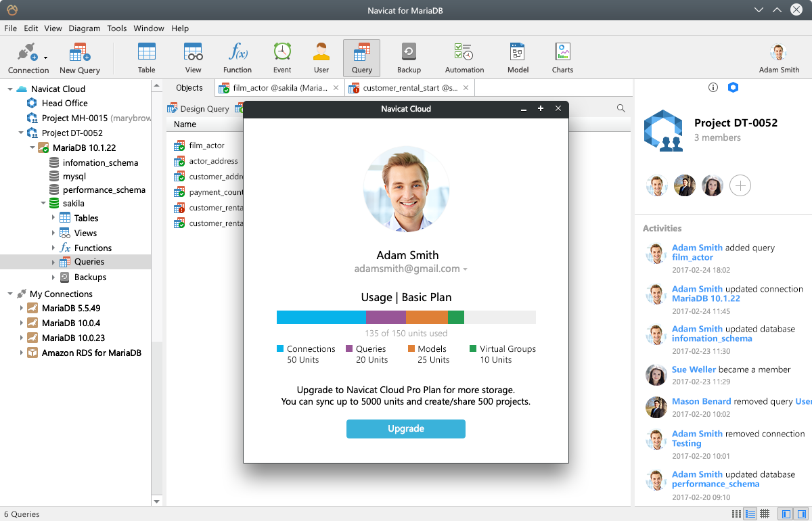Open the Testing link in Activities
Screen dimensions: 812x521
pyautogui.click(x=686, y=443)
